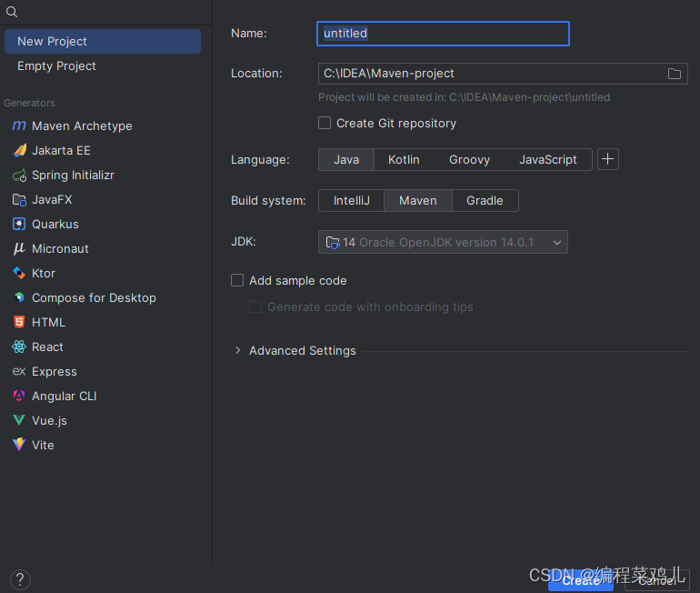This screenshot has height=593, width=700.
Task: Open help with question mark icon
Action: (x=20, y=579)
